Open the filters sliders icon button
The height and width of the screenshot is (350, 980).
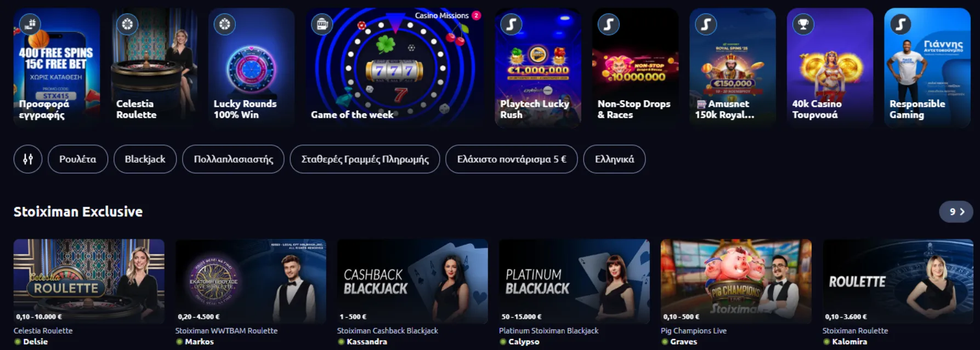coord(28,159)
